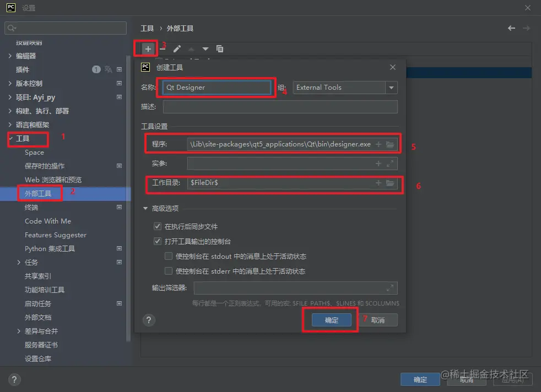Go back with the left arrow

[512, 28]
